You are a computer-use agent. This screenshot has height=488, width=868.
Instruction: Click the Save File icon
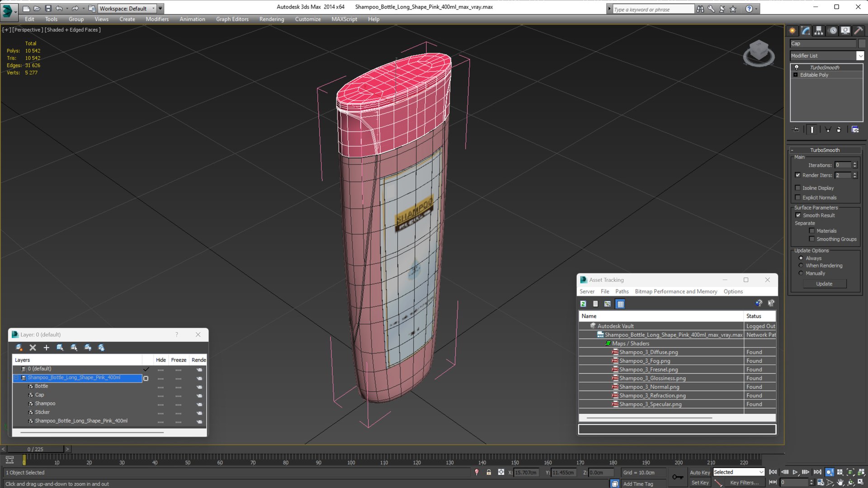48,8
